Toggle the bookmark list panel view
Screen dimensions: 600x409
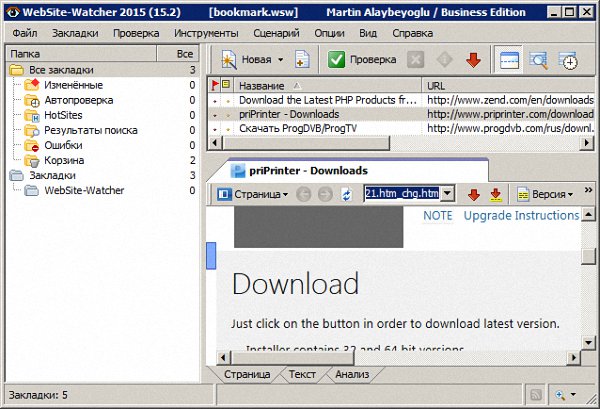point(509,60)
